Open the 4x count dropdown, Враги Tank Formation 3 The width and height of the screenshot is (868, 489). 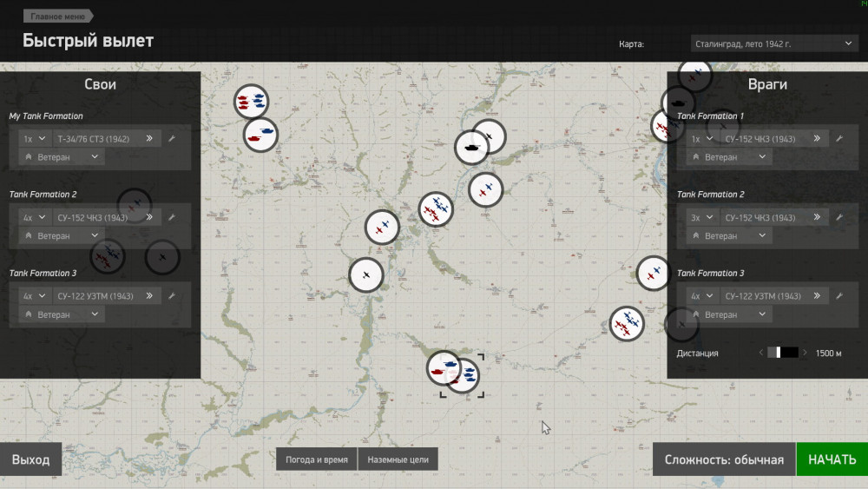point(702,295)
